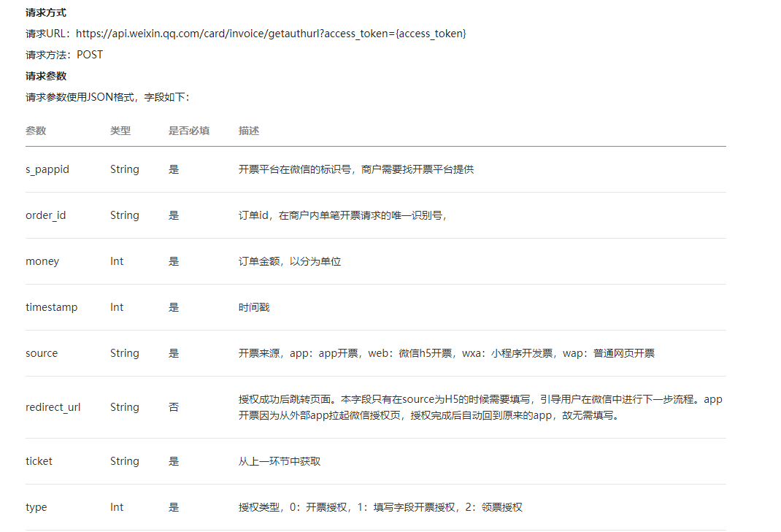Screen dimensions: 781x532
Task: Click the description '订单金额，以分为单位'
Action: 290,261
